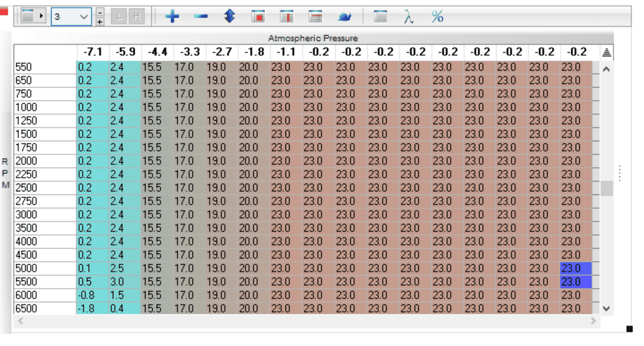Select the -4.4 column header
Image resolution: width=644 pixels, height=346 pixels.
click(x=157, y=52)
